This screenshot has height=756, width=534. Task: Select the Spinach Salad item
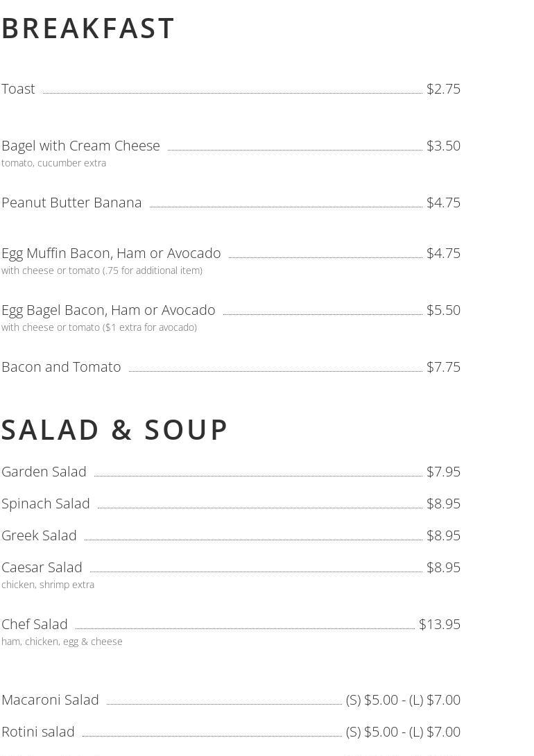point(45,504)
